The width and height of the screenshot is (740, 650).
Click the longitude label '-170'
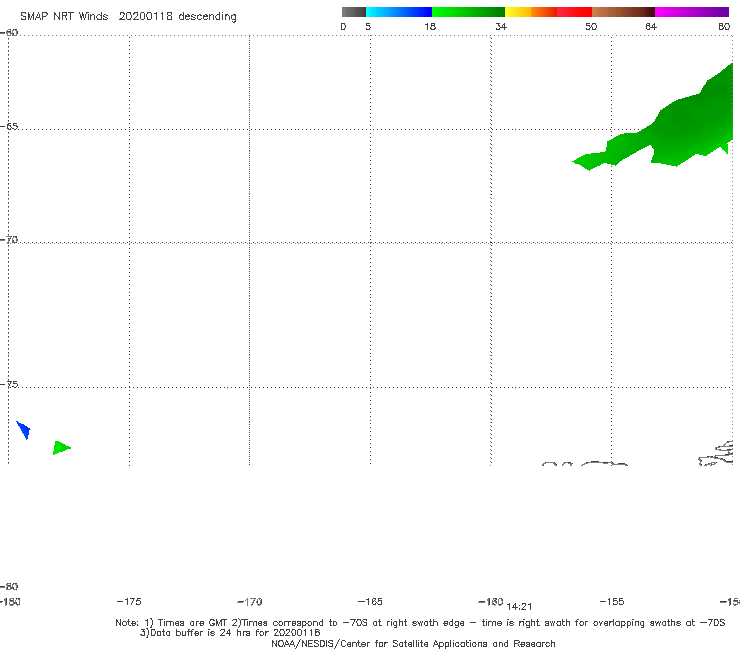tap(250, 602)
